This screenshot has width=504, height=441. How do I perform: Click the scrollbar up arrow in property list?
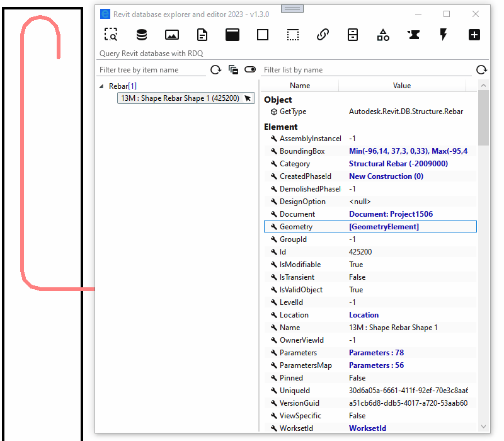pyautogui.click(x=483, y=86)
